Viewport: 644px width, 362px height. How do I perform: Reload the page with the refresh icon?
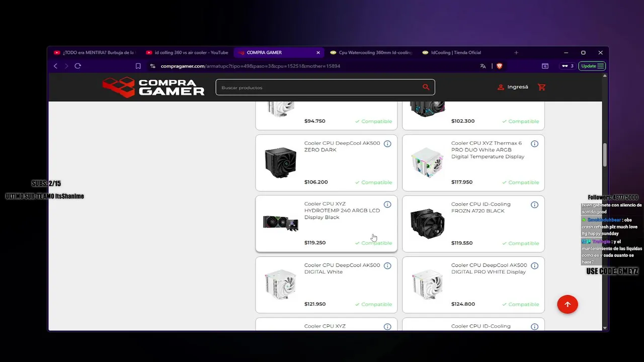click(x=77, y=66)
